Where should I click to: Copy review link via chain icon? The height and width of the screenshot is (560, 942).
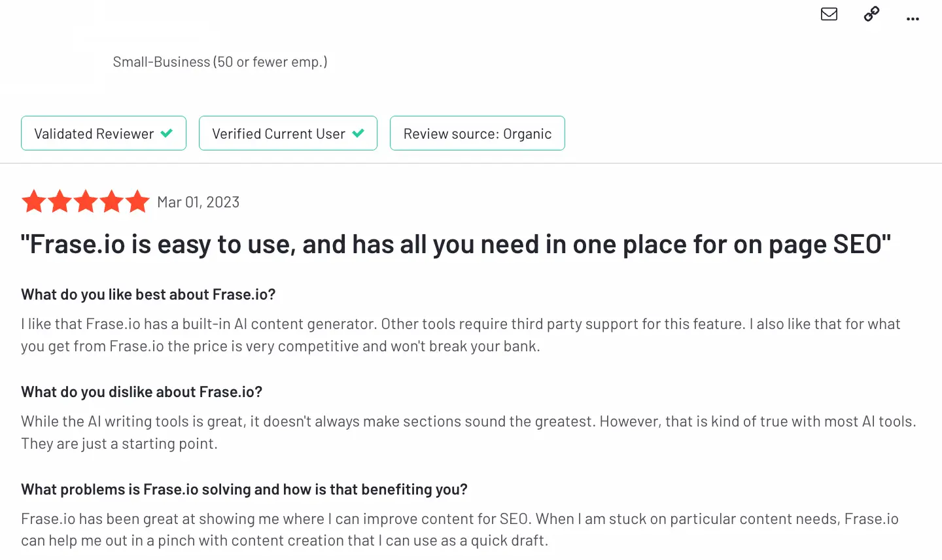pos(871,14)
